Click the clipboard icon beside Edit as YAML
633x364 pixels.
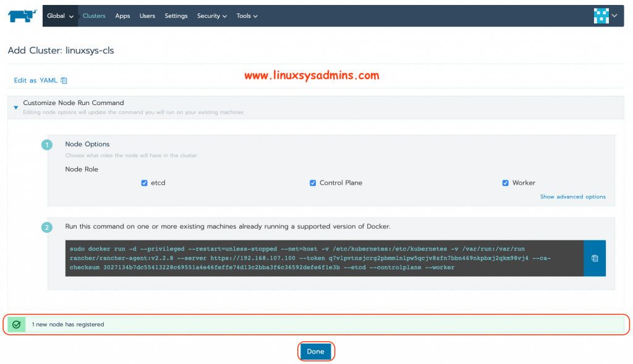point(64,80)
